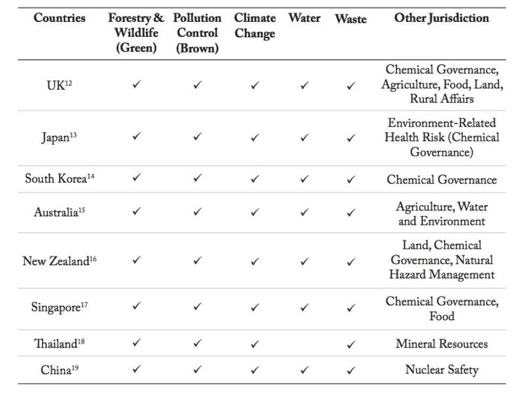Viewport: 532px width, 396px height.
Task: Click Singapore's Forestry & Wildlife checkmark
Action: (136, 307)
